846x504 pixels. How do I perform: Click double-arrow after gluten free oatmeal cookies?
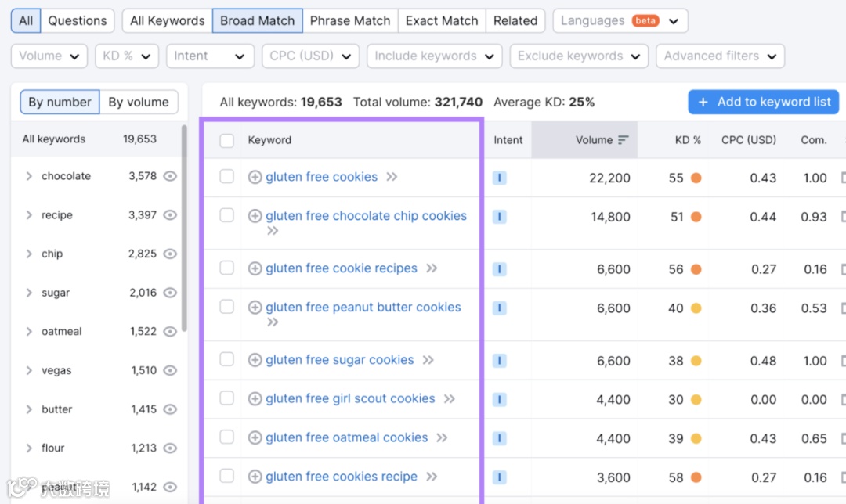(442, 438)
